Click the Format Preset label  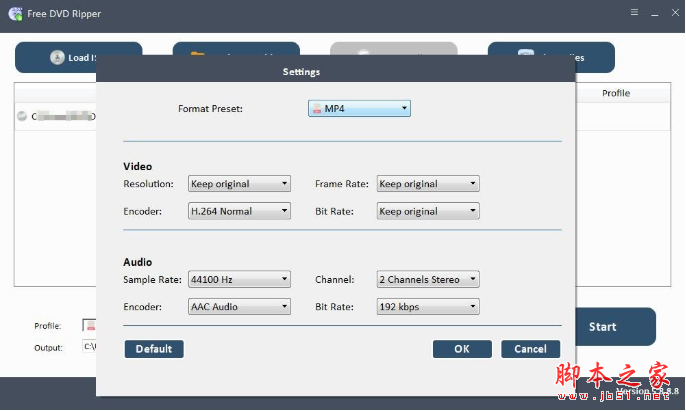pyautogui.click(x=210, y=108)
